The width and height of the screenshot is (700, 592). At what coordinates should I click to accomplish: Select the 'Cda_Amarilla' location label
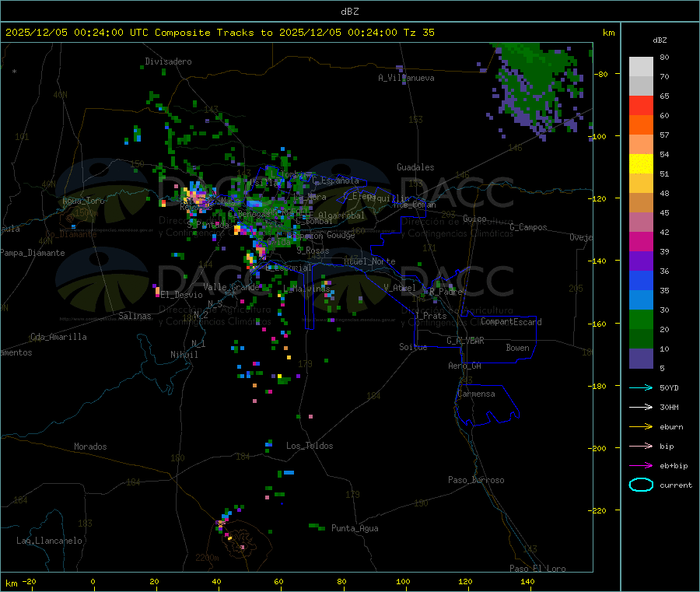point(58,337)
